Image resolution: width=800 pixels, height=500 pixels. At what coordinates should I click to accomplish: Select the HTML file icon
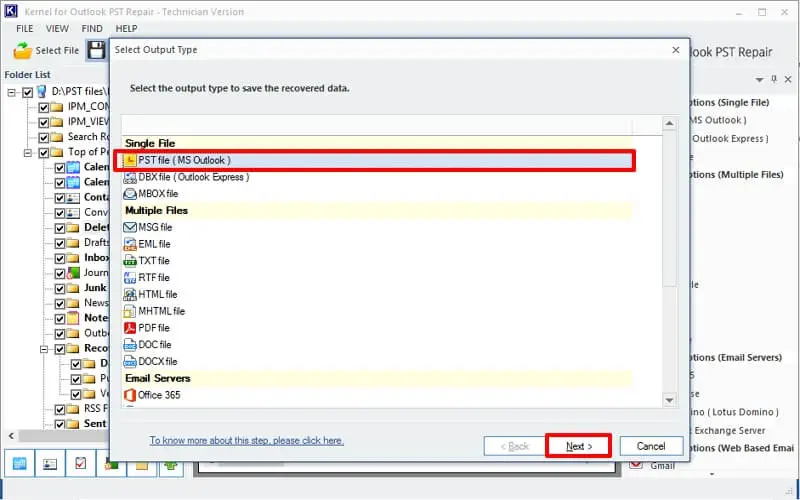click(130, 294)
